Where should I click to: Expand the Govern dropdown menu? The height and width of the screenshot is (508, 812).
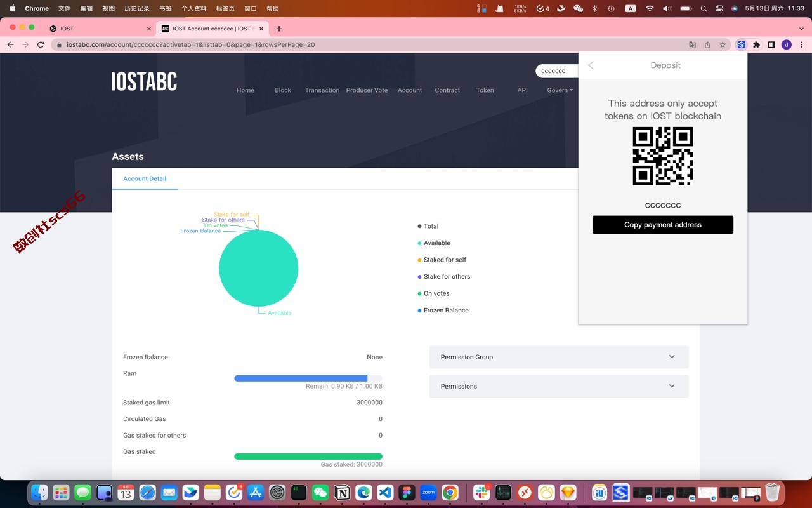(560, 90)
